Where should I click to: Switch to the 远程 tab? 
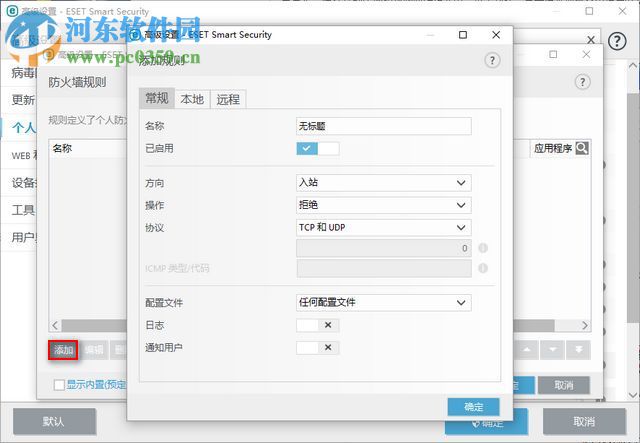click(x=228, y=99)
